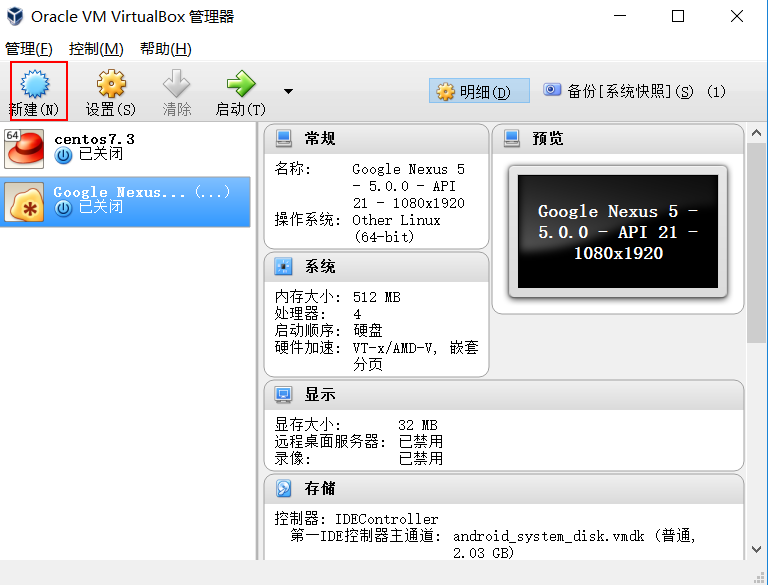768x585 pixels.
Task: Click the General (常规) section header
Action: pyautogui.click(x=376, y=139)
